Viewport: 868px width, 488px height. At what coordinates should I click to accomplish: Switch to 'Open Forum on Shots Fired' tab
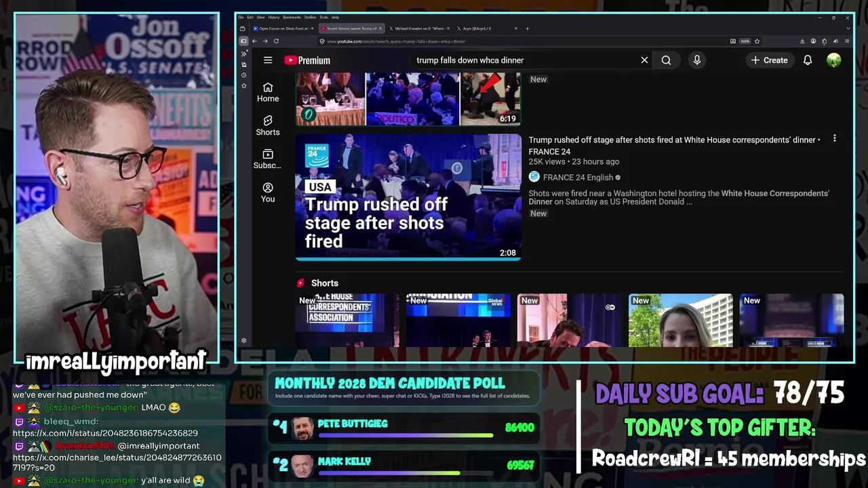(x=283, y=28)
